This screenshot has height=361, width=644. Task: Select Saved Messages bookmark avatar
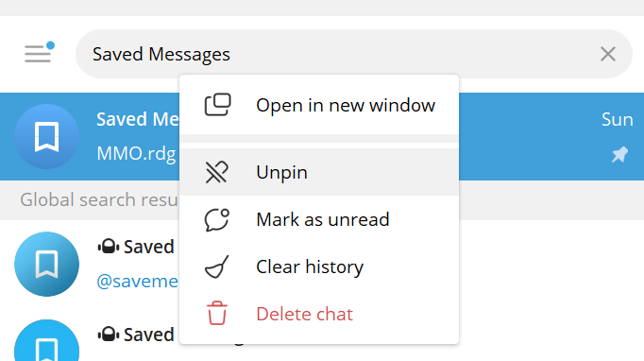coord(47,136)
